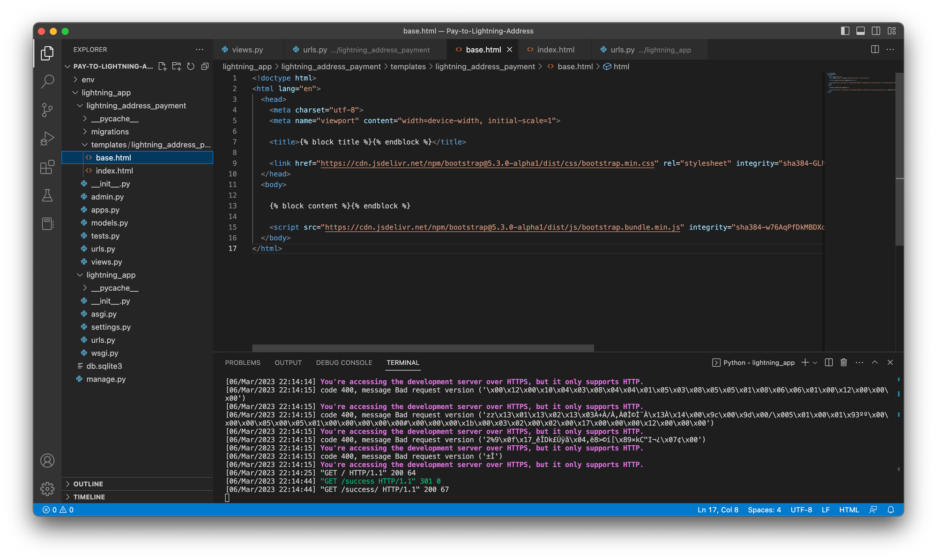Collapse templates/lightning_address_p... folder
The height and width of the screenshot is (560, 937).
tap(85, 145)
